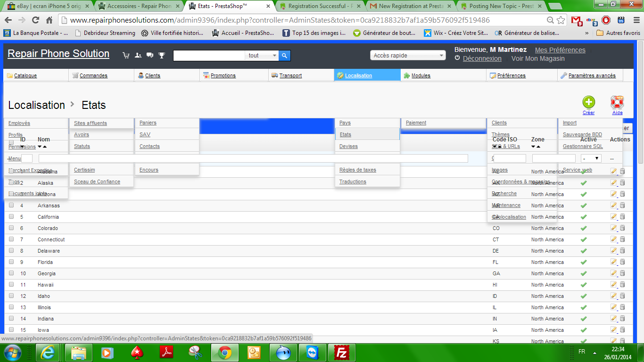644x362 pixels.
Task: Sort Nom column ascending
Action: (45, 147)
